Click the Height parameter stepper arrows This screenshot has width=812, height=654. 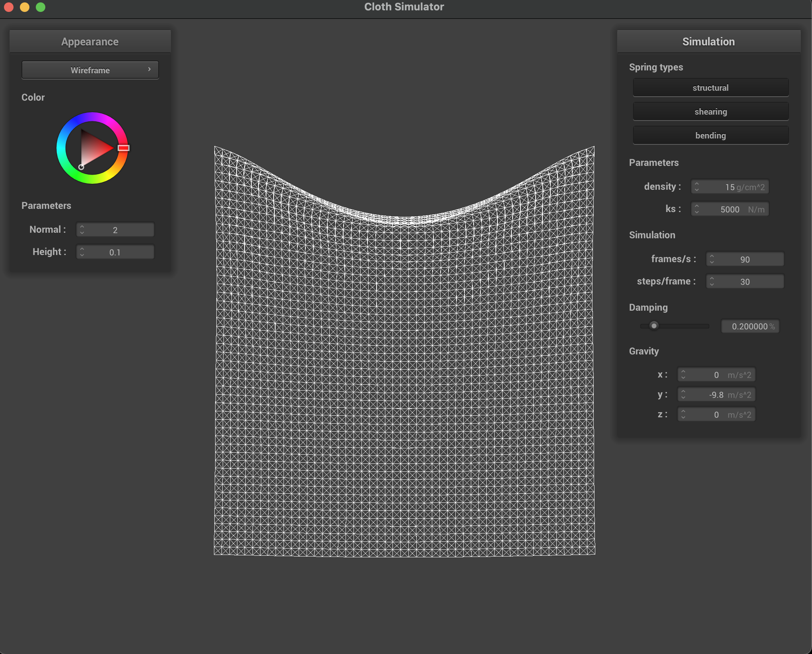coord(82,252)
